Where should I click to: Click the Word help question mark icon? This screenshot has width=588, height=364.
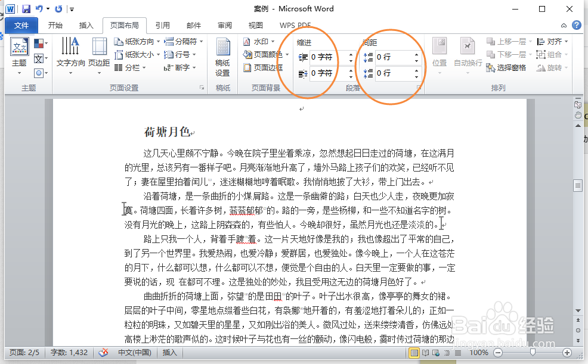point(577,25)
